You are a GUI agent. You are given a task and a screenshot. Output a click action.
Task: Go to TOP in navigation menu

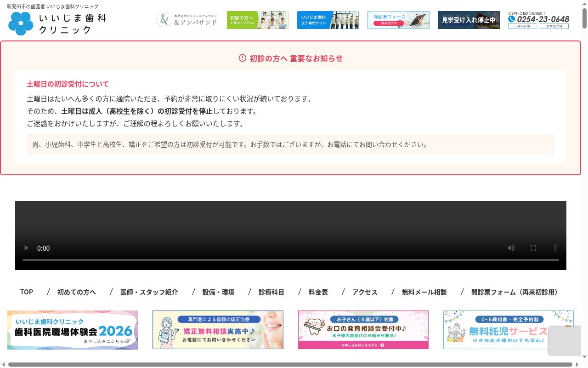(27, 292)
